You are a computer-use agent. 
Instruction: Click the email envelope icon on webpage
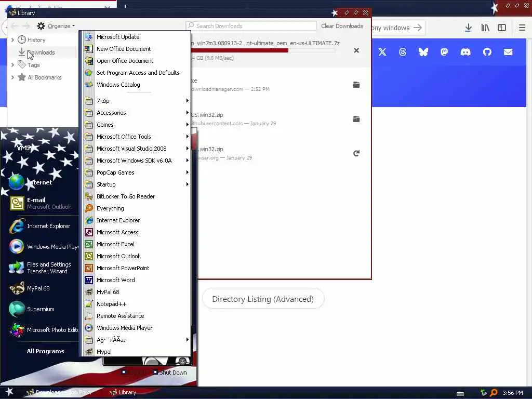tap(508, 52)
